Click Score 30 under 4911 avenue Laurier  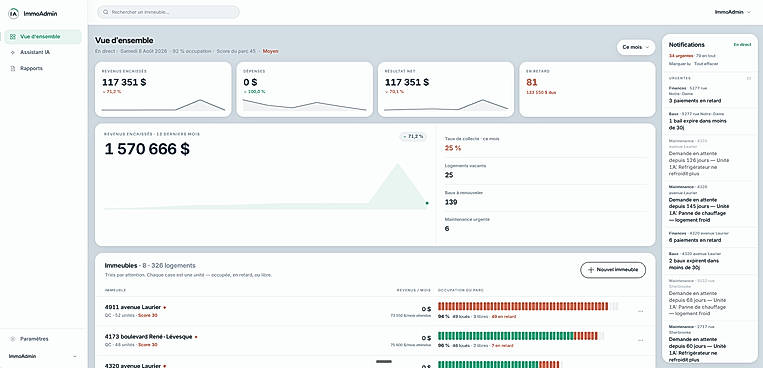(147, 315)
